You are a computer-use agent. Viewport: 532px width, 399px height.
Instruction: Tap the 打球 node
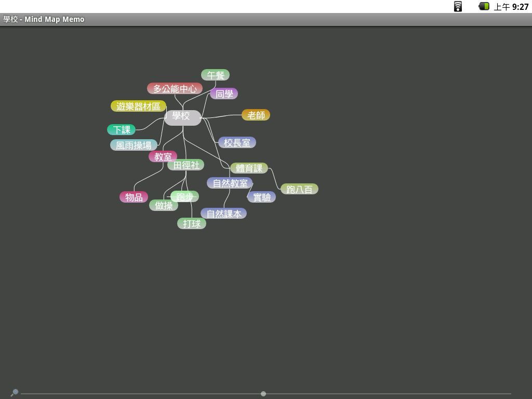[192, 224]
